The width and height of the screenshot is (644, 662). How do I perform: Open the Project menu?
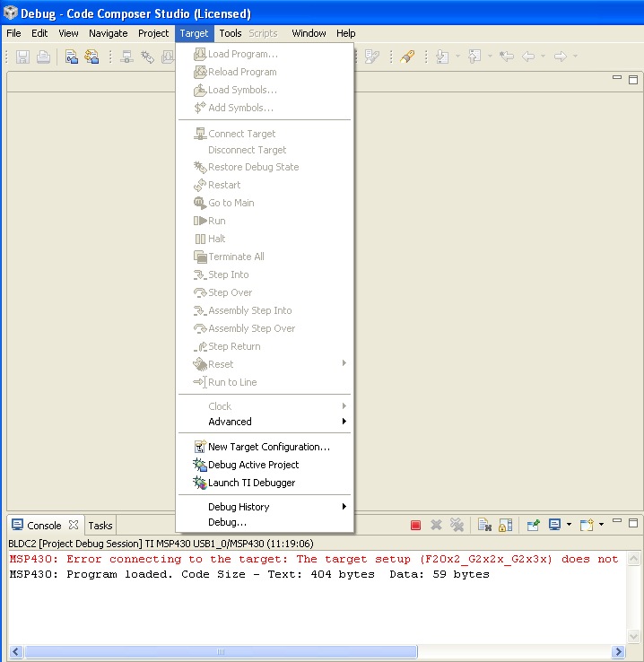point(153,33)
